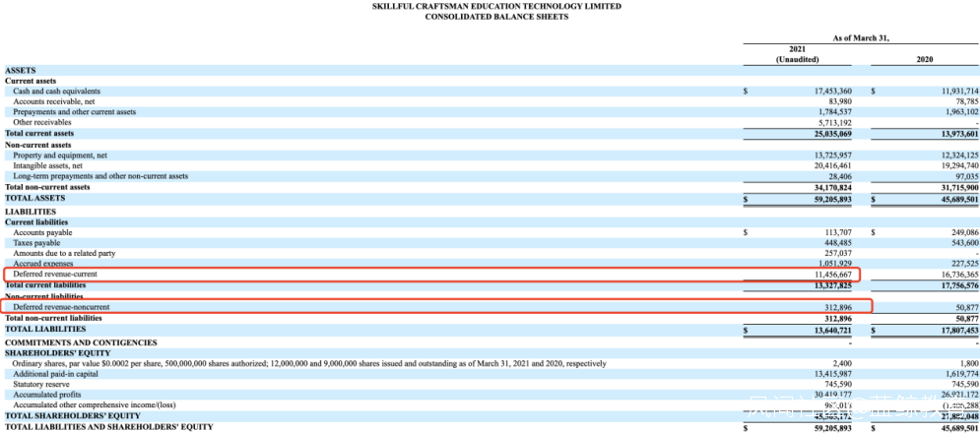The image size is (980, 433).
Task: Click 'Amounts due to a related party' label
Action: click(x=64, y=254)
